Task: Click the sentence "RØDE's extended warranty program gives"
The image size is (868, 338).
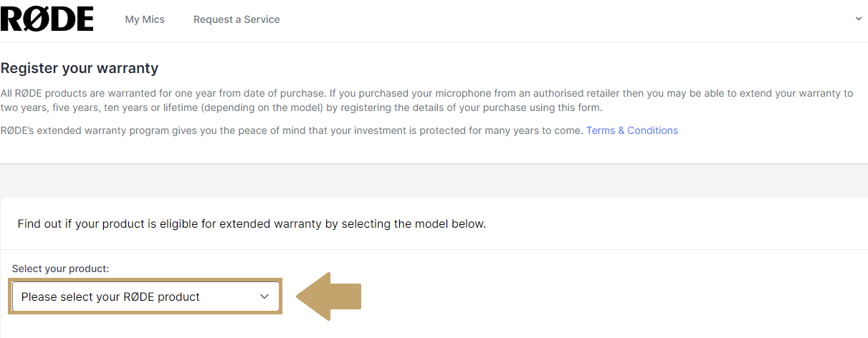Action: tap(287, 130)
